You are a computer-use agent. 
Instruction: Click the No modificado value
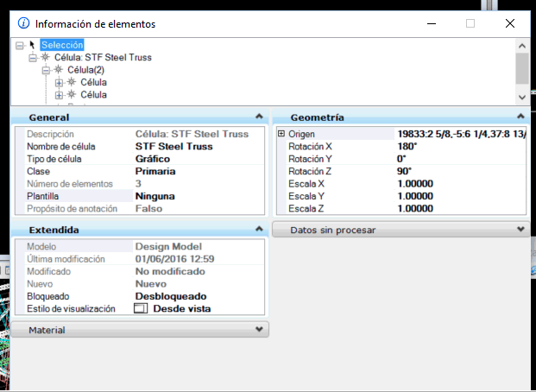[x=170, y=271]
